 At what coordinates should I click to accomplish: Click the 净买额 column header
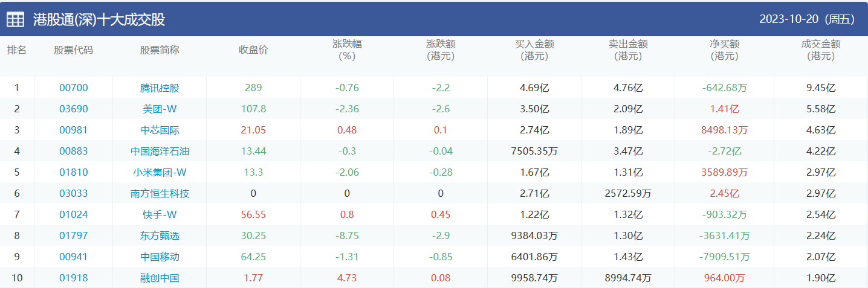click(x=725, y=50)
